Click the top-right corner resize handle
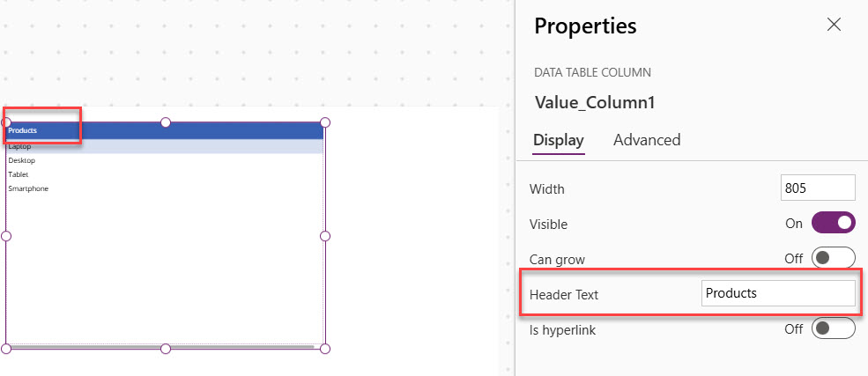The image size is (868, 376). coord(325,122)
